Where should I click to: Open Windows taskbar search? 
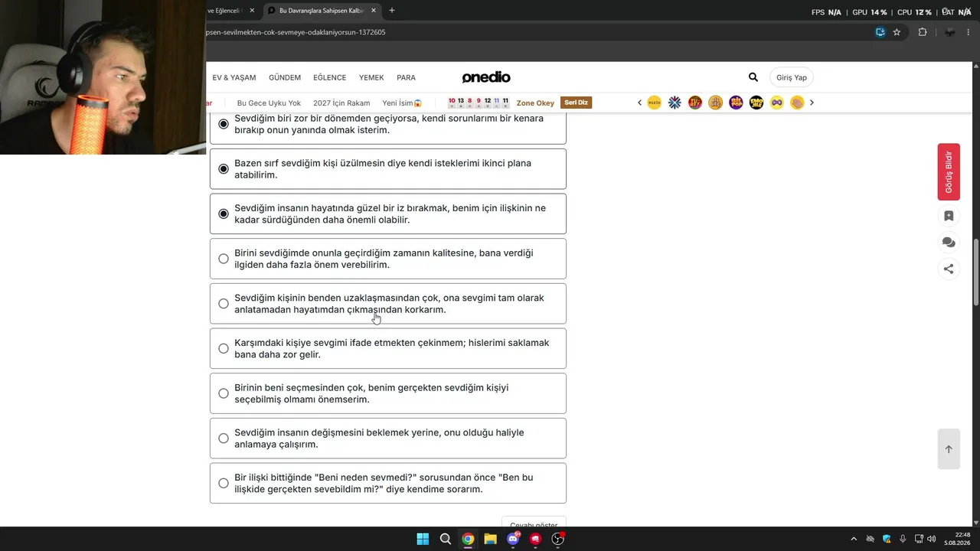click(x=445, y=539)
